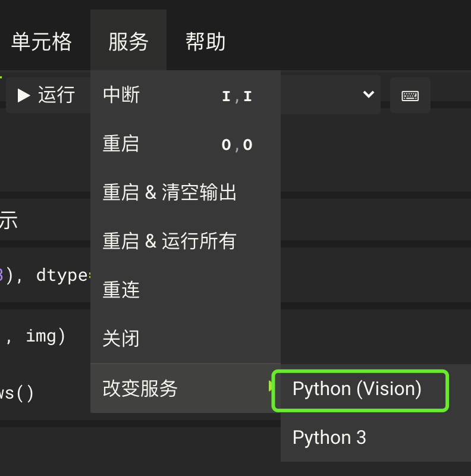Select 中断 to interrupt the kernel

point(121,95)
